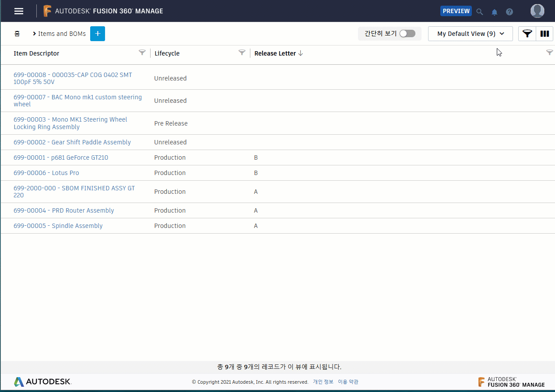Image resolution: width=555 pixels, height=392 pixels.
Task: Select release letter B of GeForce GT210 row
Action: point(256,157)
